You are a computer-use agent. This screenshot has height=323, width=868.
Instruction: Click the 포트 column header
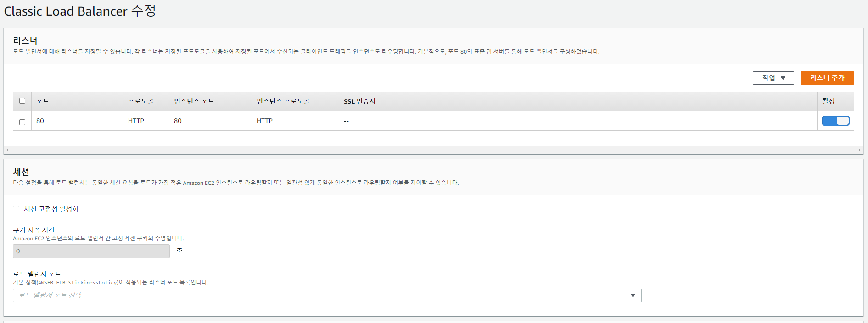pyautogui.click(x=43, y=101)
